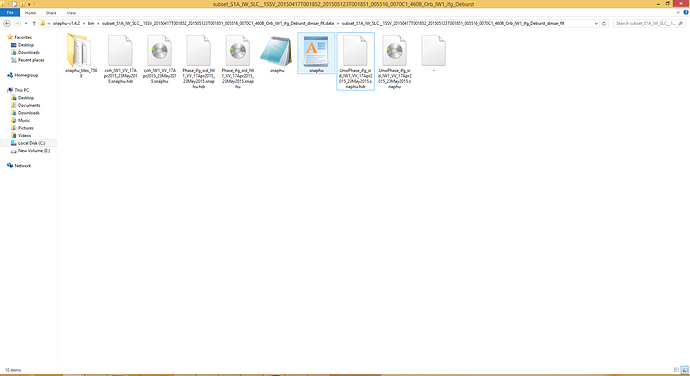Click New Folder in Quick Access Toolbar
The height and width of the screenshot is (376, 690).
[22, 4]
